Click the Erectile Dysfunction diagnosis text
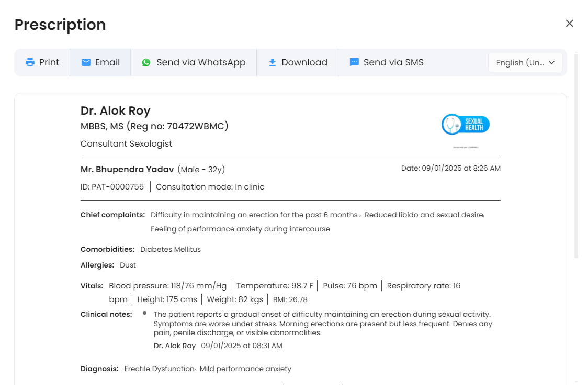The height and width of the screenshot is (389, 588). pos(159,369)
